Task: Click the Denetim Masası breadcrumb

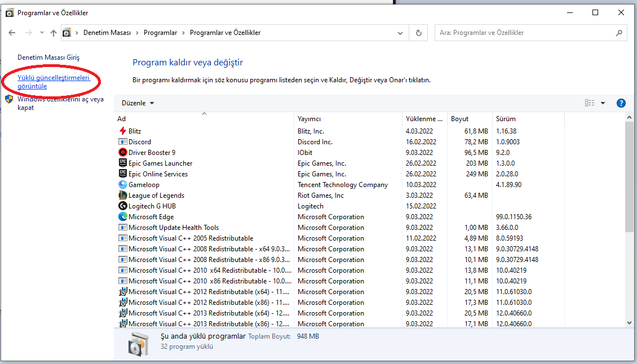Action: pyautogui.click(x=107, y=33)
